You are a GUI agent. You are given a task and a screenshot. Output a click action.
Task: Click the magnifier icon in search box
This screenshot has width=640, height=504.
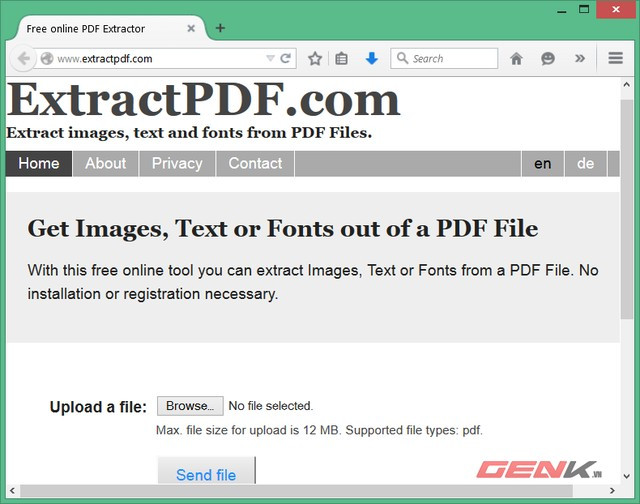coord(402,58)
